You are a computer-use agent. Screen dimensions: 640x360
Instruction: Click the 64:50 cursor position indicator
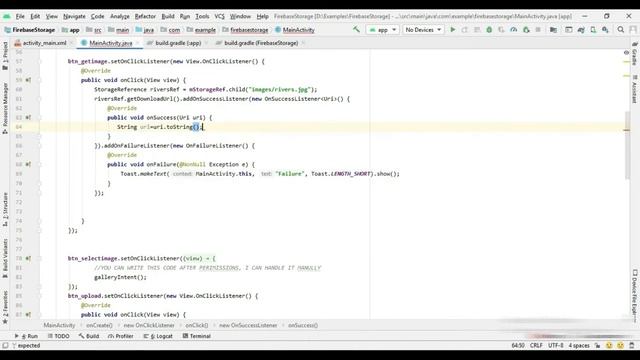click(x=518, y=345)
